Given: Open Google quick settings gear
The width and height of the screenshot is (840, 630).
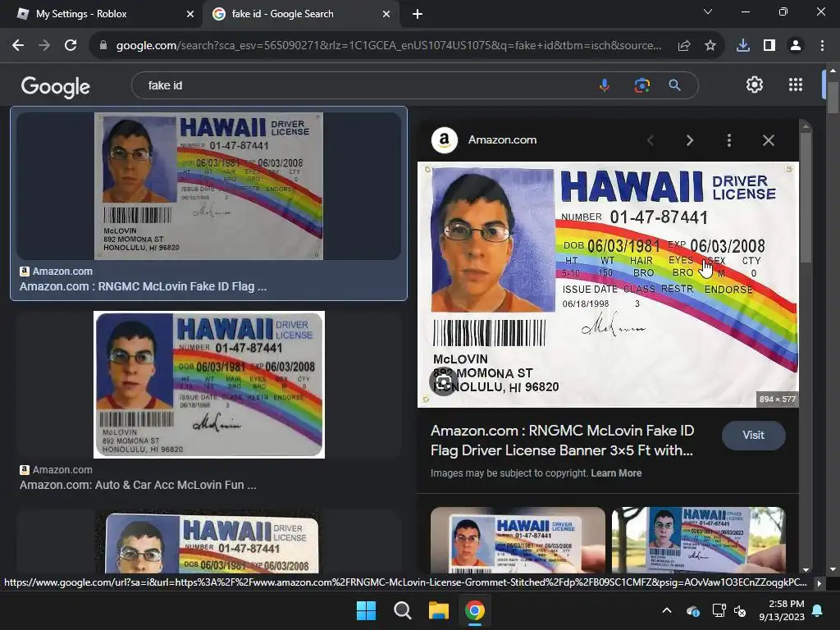Looking at the screenshot, I should click(755, 84).
